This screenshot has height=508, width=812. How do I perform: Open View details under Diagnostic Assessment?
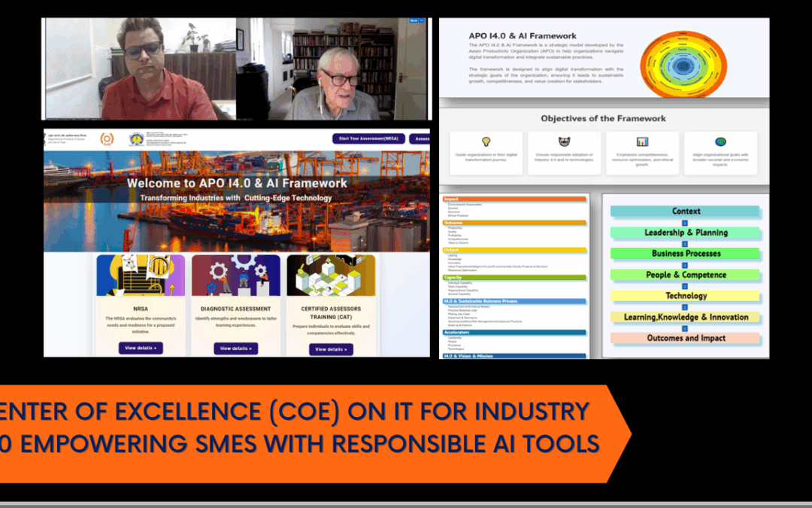click(236, 348)
